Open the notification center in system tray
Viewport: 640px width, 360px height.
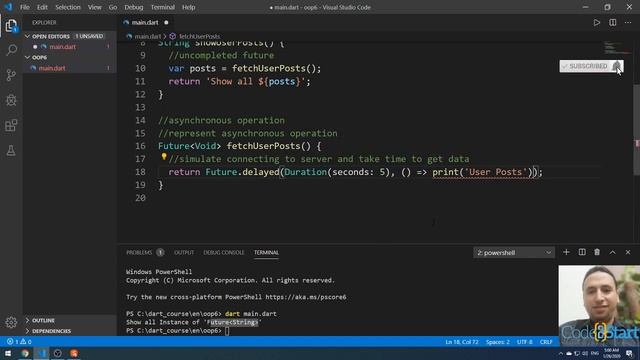coord(629,353)
